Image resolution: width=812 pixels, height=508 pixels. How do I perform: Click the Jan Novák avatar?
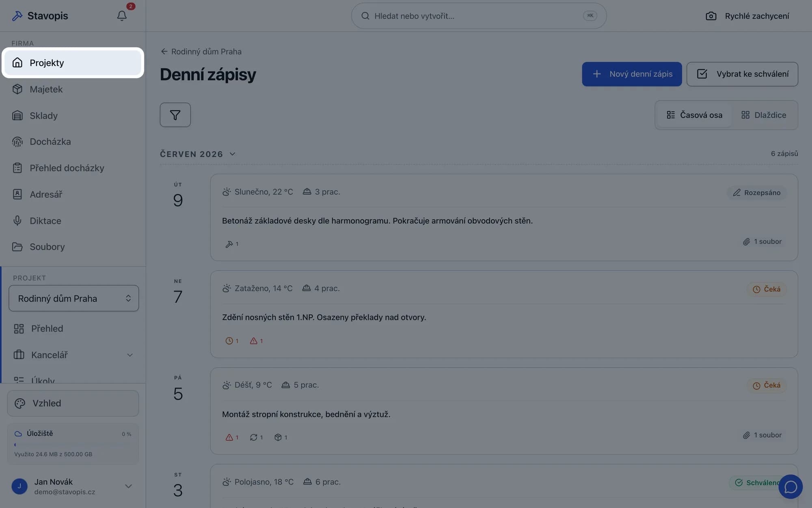click(x=19, y=486)
